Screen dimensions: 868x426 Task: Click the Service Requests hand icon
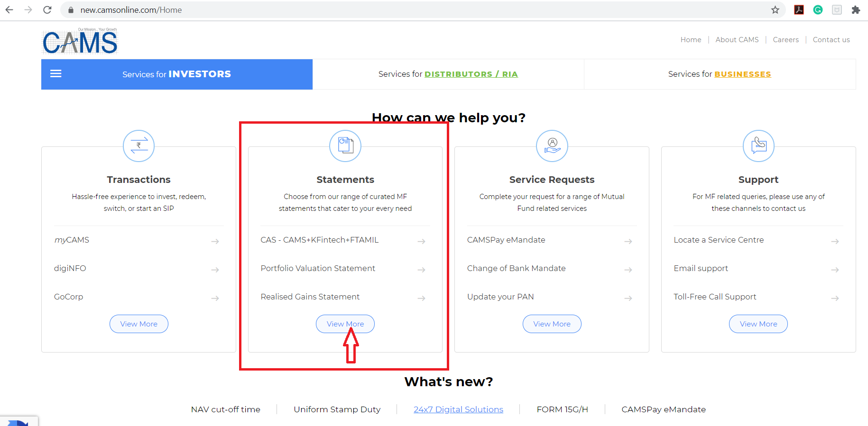click(552, 146)
